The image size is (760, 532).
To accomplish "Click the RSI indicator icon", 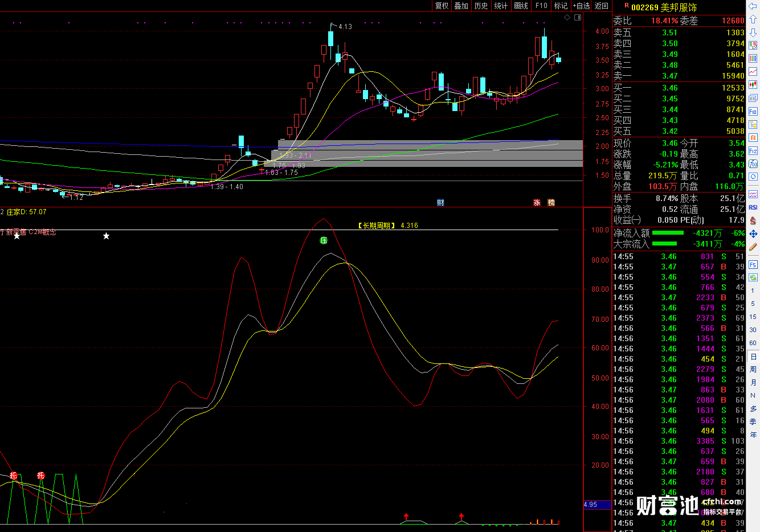I will point(753,207).
